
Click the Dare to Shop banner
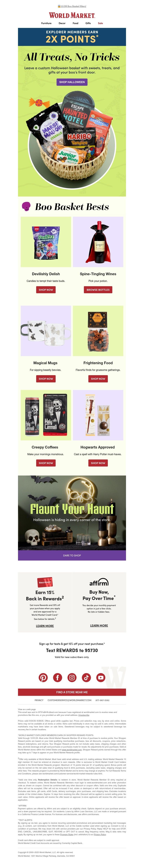click(x=72, y=555)
